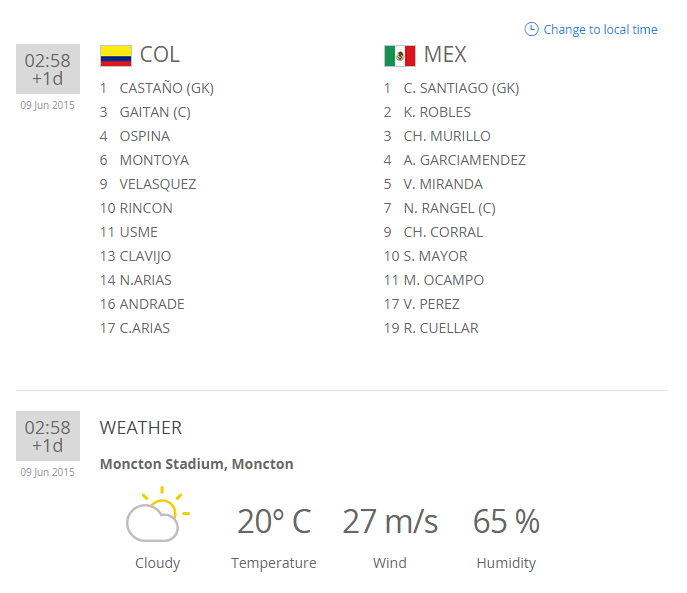Image resolution: width=687 pixels, height=593 pixels.
Task: Click the 27 m/s wind value
Action: pos(390,521)
